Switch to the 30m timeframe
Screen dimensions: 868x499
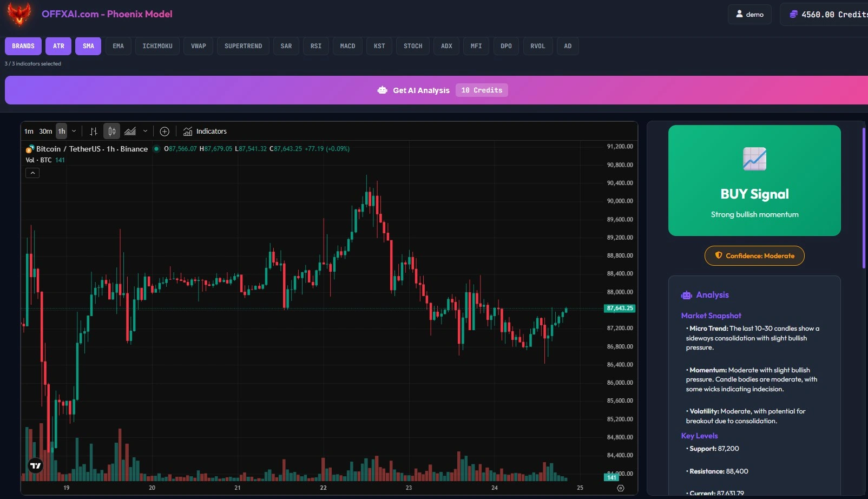45,131
